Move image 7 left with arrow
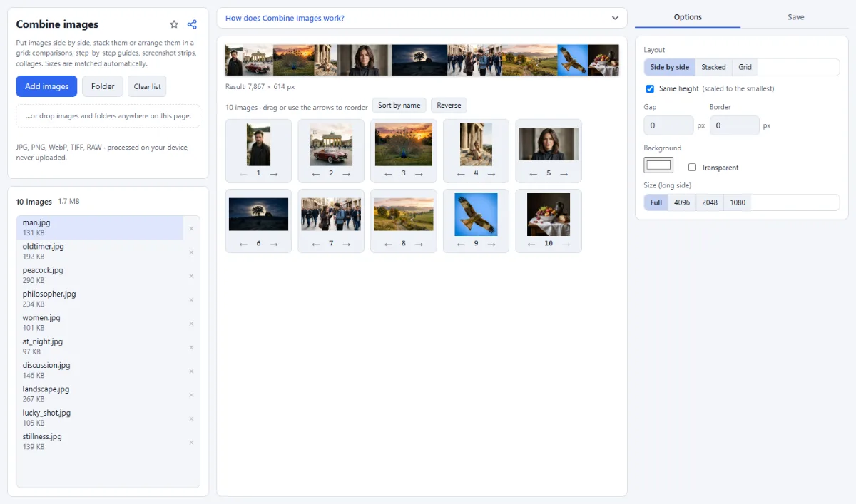Viewport: 856px width, 504px height. (316, 244)
